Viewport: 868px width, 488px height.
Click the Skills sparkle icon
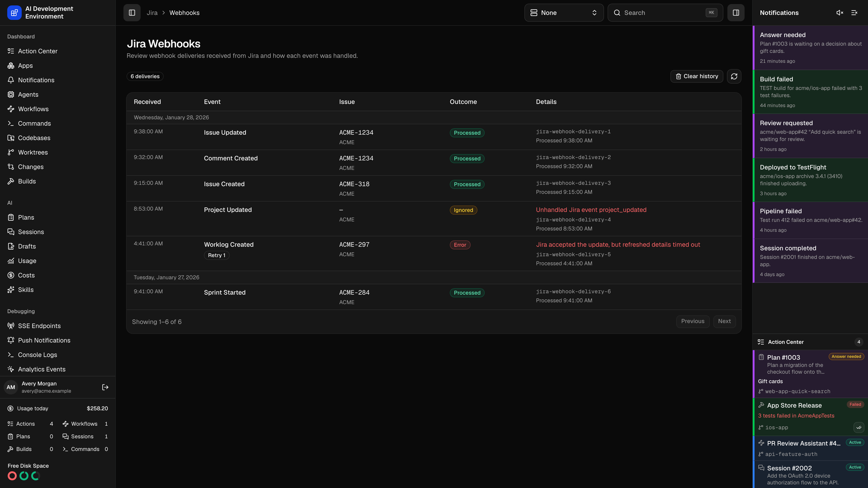11,290
